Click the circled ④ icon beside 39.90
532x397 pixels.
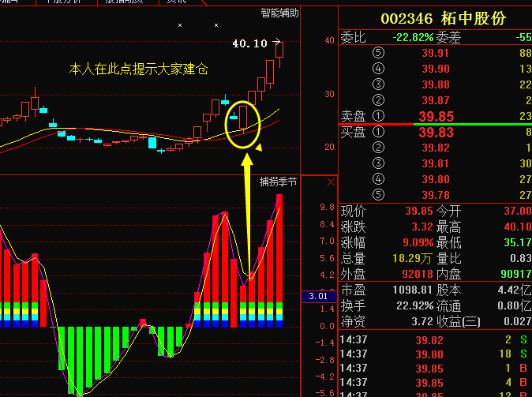click(378, 69)
